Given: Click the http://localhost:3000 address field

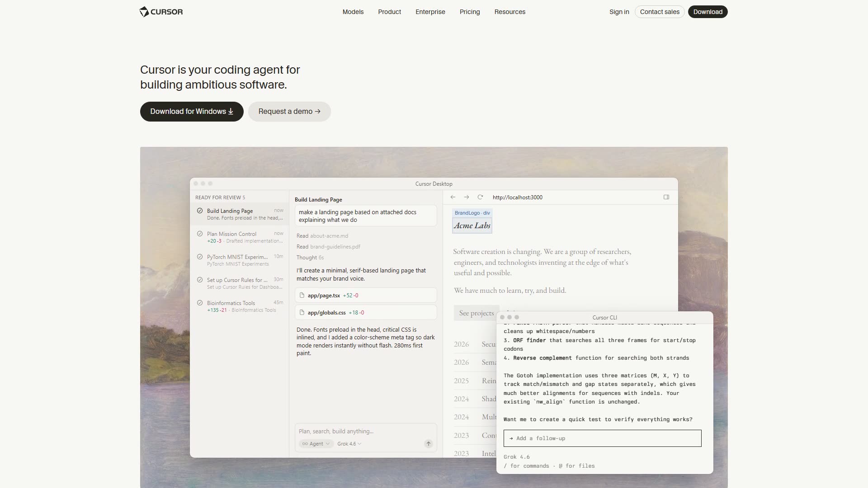Looking at the screenshot, I should tap(518, 197).
